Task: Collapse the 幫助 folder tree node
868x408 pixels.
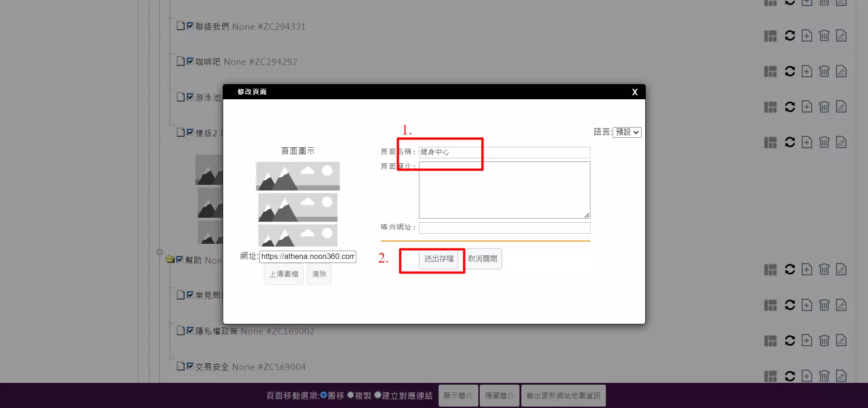Action: point(160,252)
